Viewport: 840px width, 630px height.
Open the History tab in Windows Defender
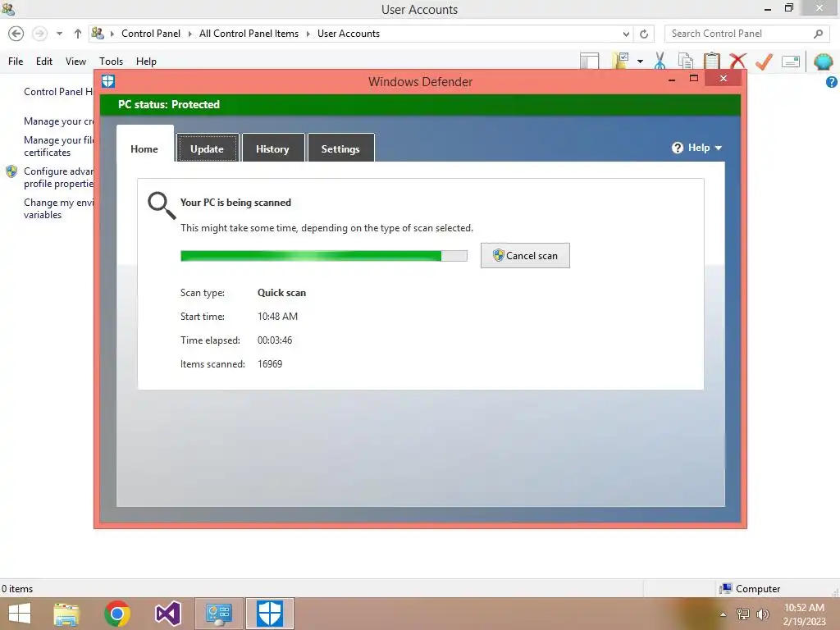[272, 148]
